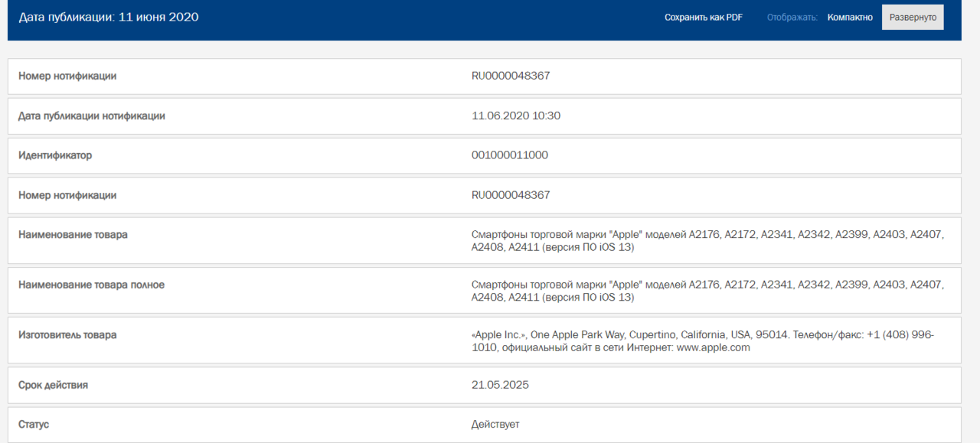
Task: Click notification number RU0000048367 in first row
Action: pyautogui.click(x=511, y=76)
